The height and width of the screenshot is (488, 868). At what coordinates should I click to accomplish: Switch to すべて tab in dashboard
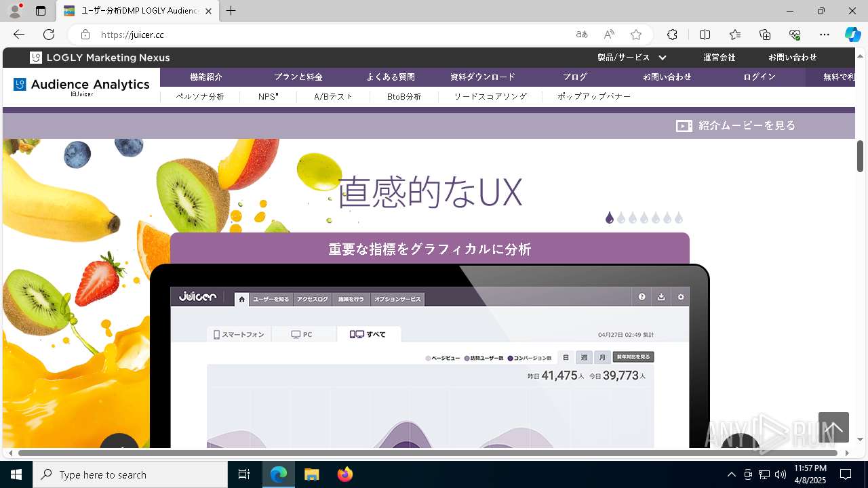(x=369, y=334)
